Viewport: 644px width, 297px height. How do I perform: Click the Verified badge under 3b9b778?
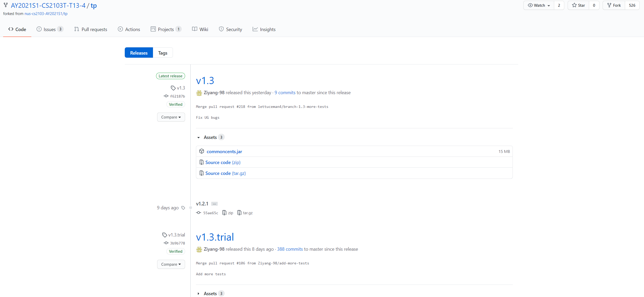pyautogui.click(x=175, y=251)
